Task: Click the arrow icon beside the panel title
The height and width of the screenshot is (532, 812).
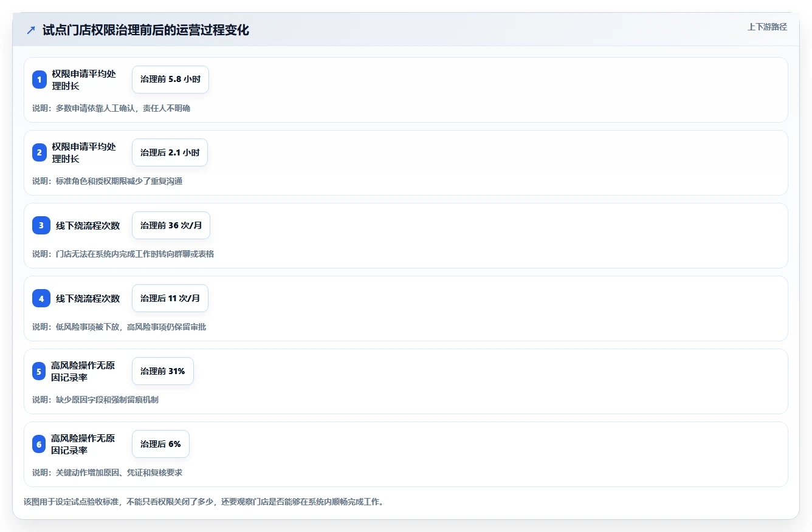Action: point(31,30)
